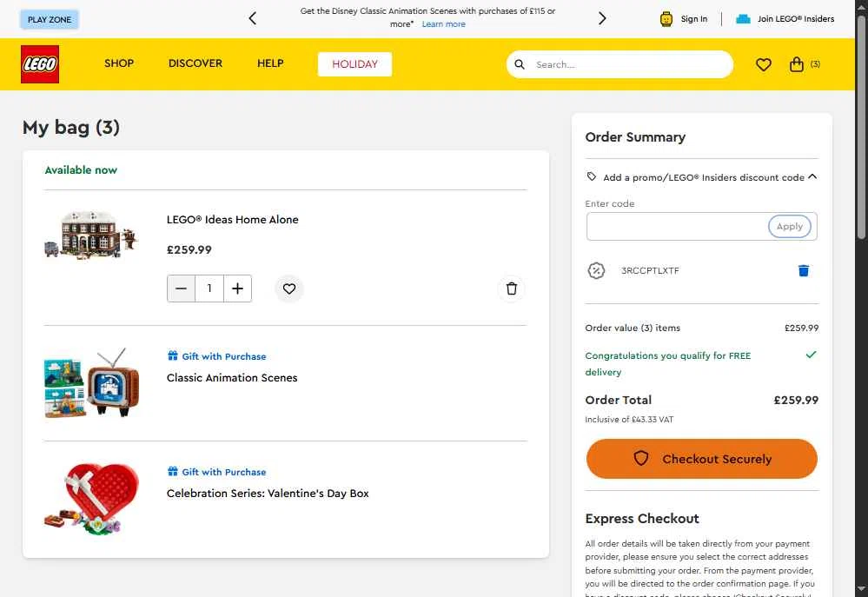Click Classic Animation Scenes title
The height and width of the screenshot is (597, 868).
tap(232, 378)
